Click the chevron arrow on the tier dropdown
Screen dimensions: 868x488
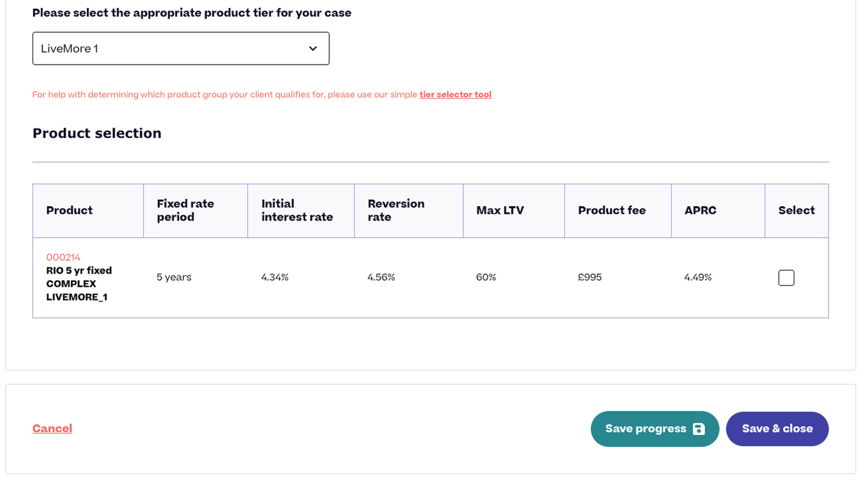[x=313, y=49]
